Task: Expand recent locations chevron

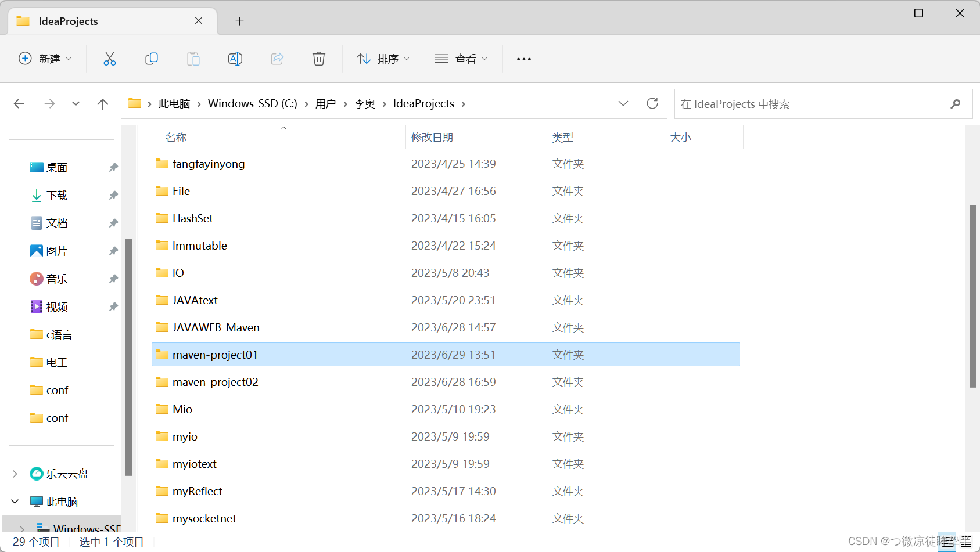Action: point(76,104)
